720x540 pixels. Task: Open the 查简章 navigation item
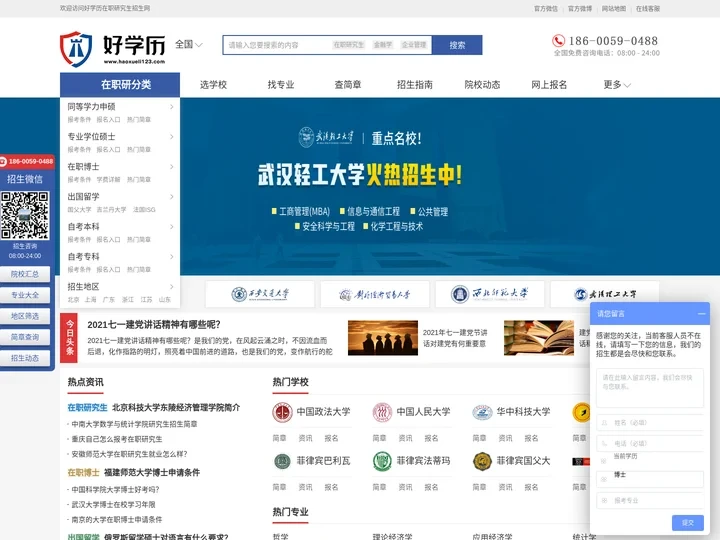point(348,85)
